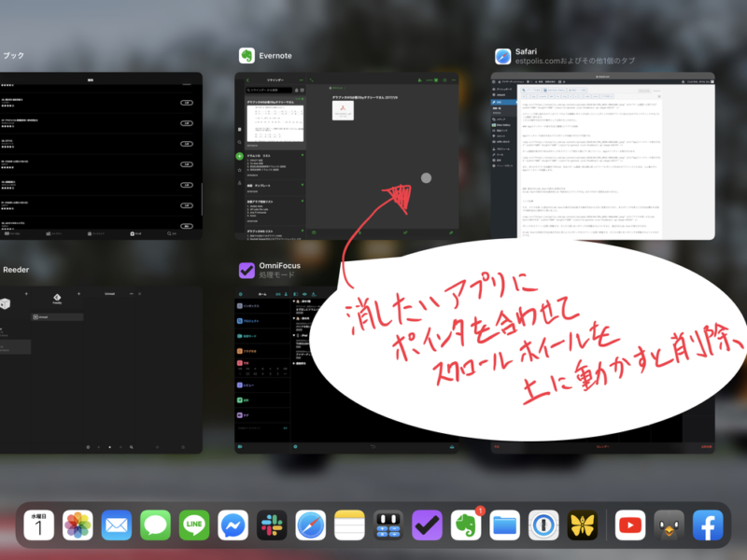Launch LINE from the dock
This screenshot has height=560, width=747.
194,525
